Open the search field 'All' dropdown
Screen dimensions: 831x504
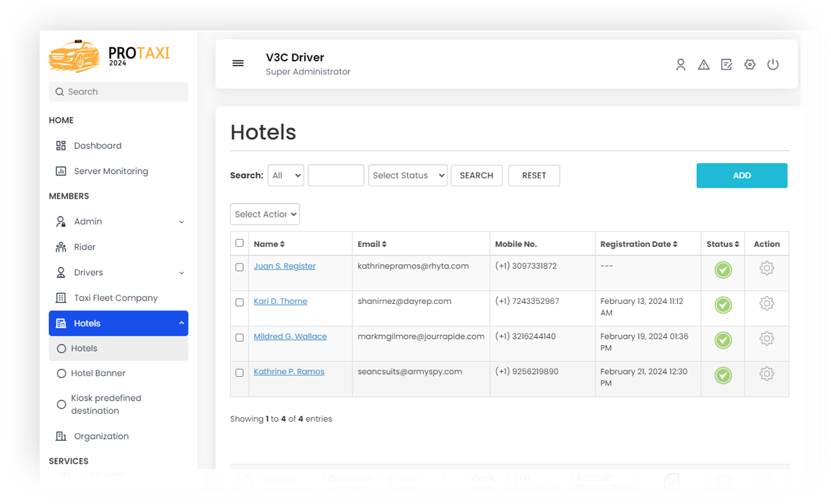coord(286,175)
